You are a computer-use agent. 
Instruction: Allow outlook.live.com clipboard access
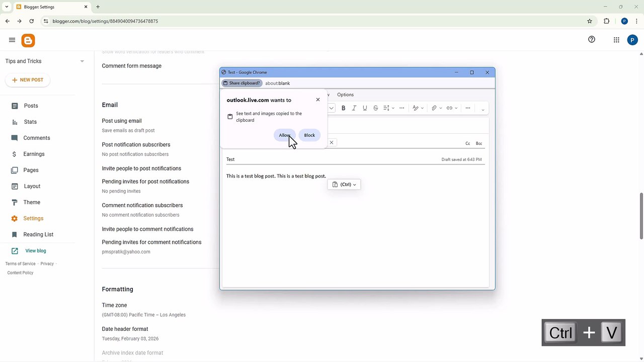(285, 135)
